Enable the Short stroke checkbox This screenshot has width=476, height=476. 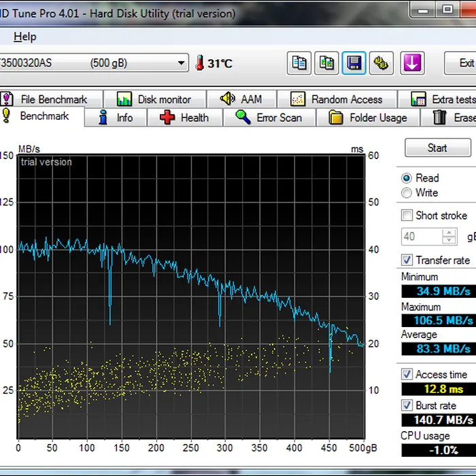coord(407,216)
